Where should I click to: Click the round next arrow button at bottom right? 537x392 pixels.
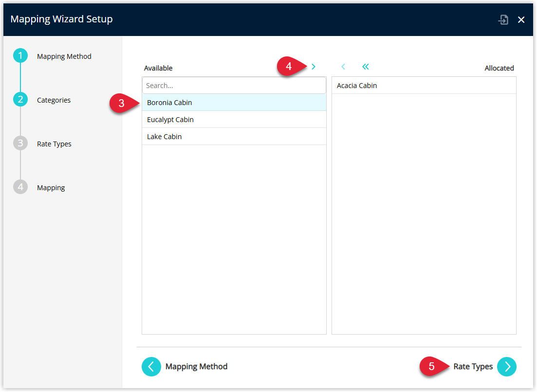pos(507,367)
